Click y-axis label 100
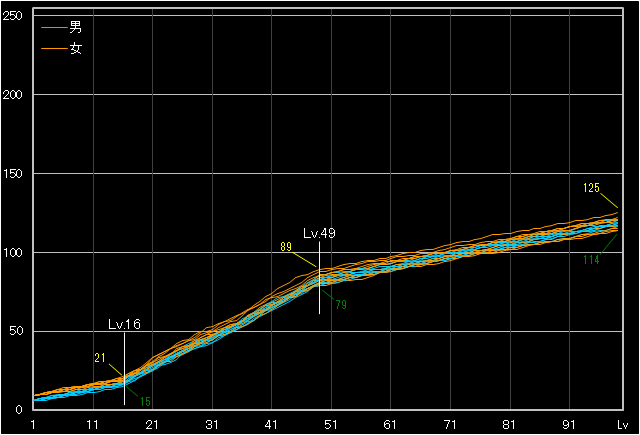 click(x=12, y=253)
